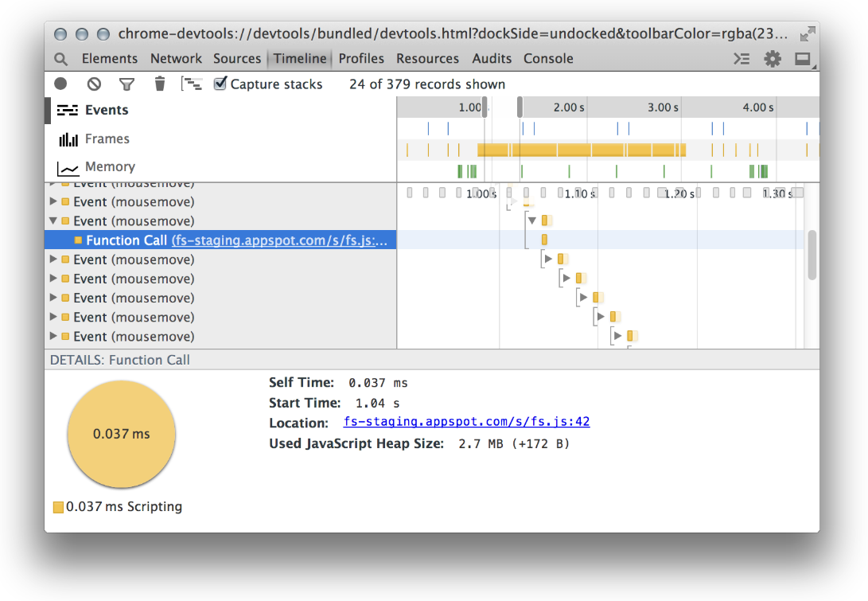The height and width of the screenshot is (601, 868).
Task: Click the 1.10 s label in records ruler
Action: [x=579, y=194]
